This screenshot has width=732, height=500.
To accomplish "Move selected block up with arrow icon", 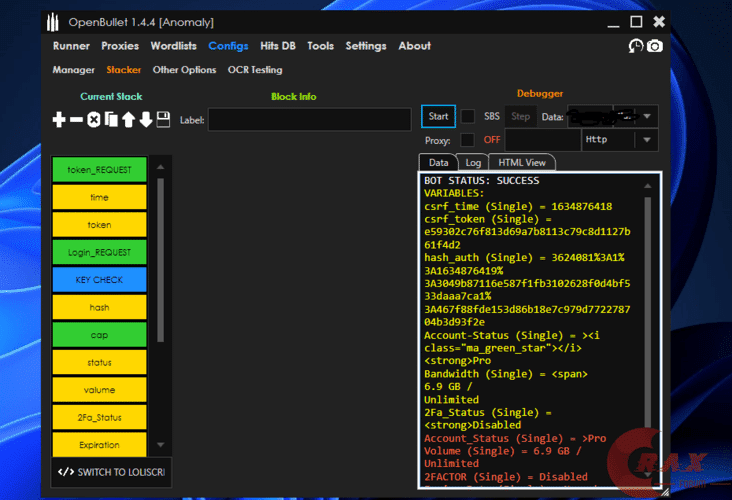I will [128, 120].
